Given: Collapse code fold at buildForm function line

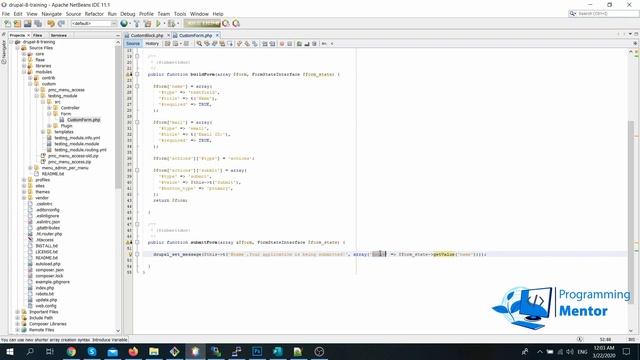Looking at the screenshot, I should 137,74.
